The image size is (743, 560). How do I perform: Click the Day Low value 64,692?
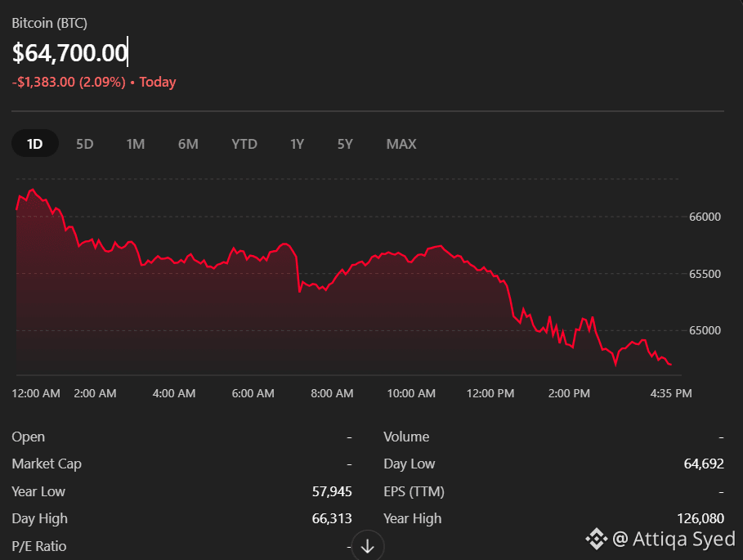click(x=704, y=464)
